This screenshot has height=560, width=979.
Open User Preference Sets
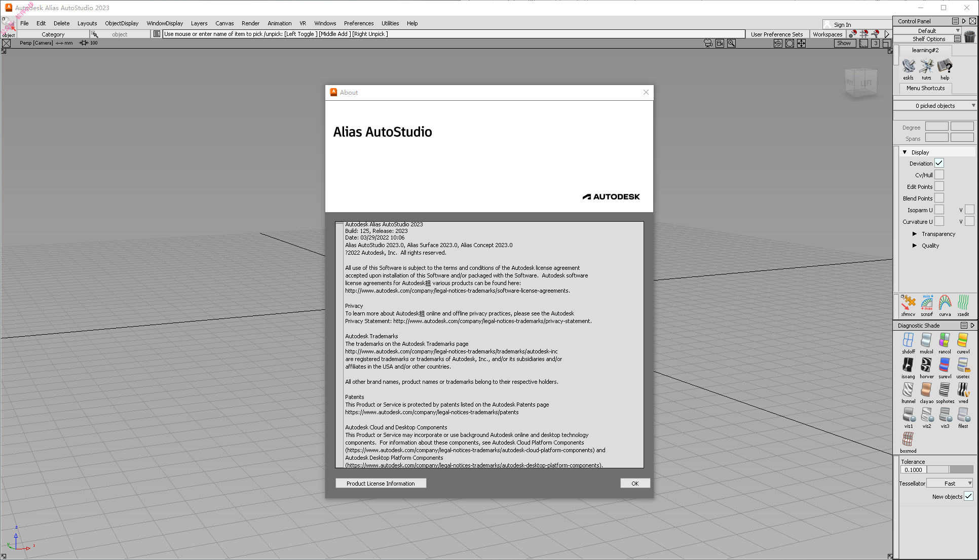coord(777,34)
